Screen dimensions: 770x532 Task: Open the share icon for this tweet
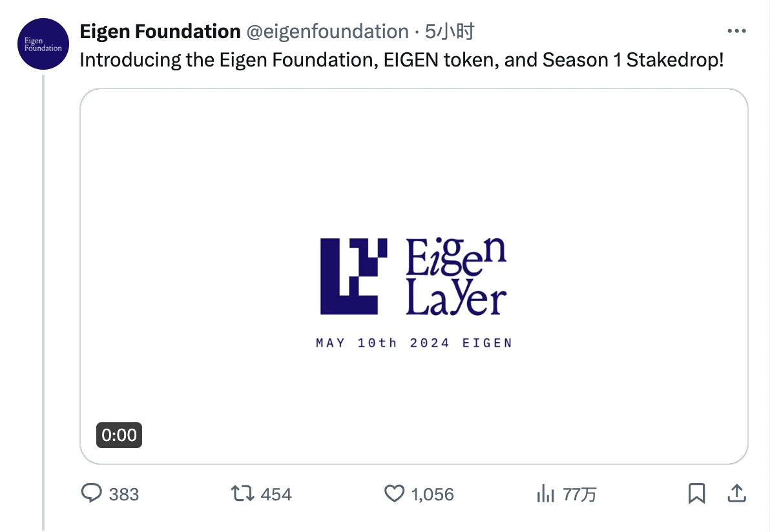[x=738, y=493]
